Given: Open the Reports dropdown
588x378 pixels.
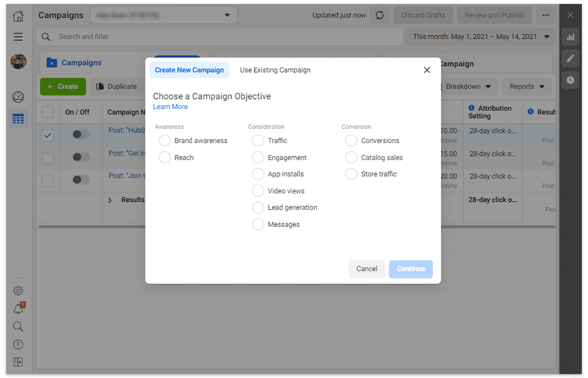Looking at the screenshot, I should tap(526, 86).
